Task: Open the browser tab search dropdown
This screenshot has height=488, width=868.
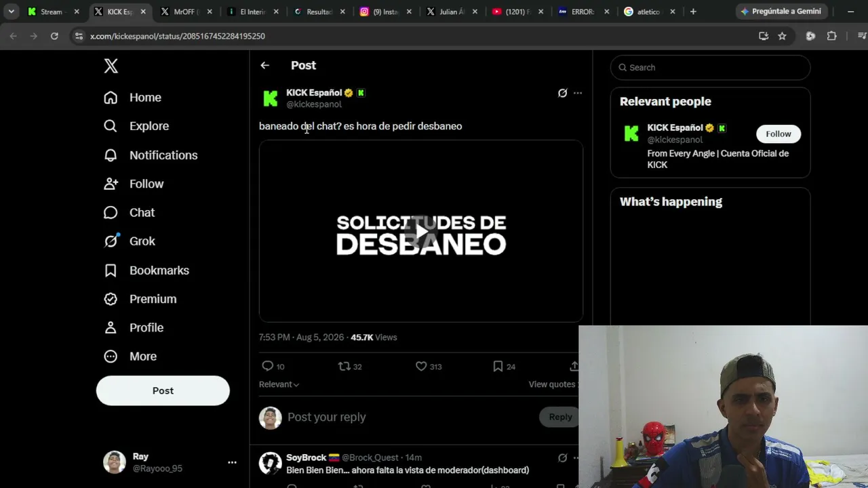Action: pos(12,12)
